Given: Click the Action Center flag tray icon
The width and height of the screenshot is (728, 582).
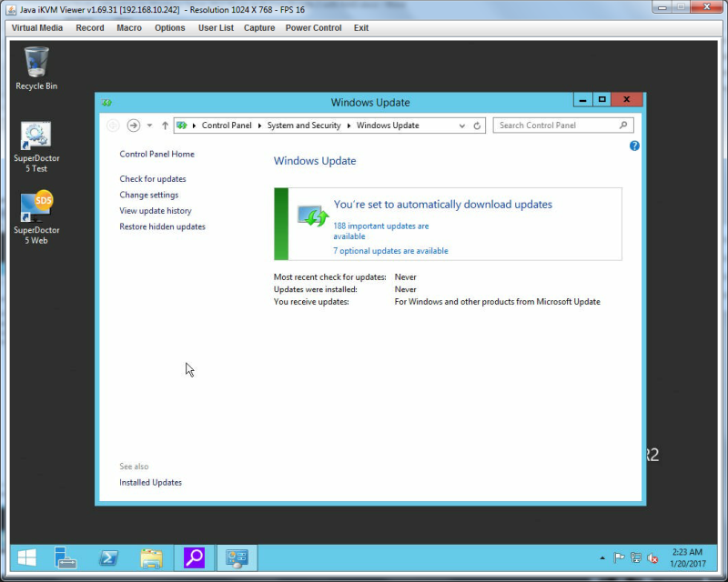Looking at the screenshot, I should tap(619, 557).
